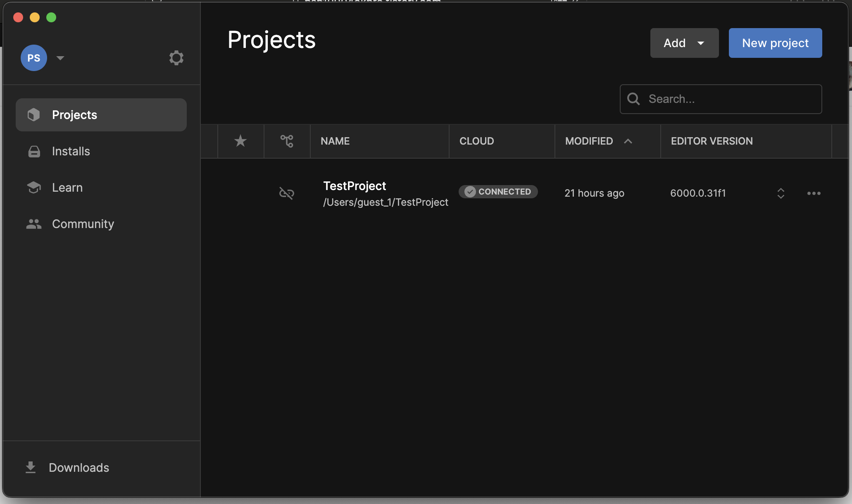Click the PS account avatar
The width and height of the screenshot is (852, 504).
pos(33,58)
